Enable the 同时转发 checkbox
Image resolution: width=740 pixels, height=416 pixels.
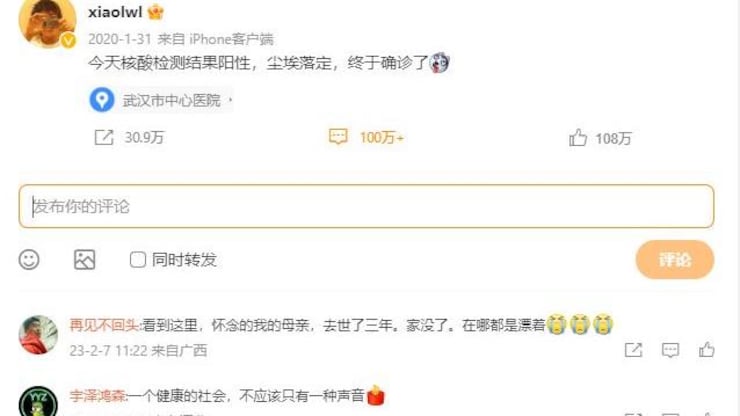click(137, 259)
